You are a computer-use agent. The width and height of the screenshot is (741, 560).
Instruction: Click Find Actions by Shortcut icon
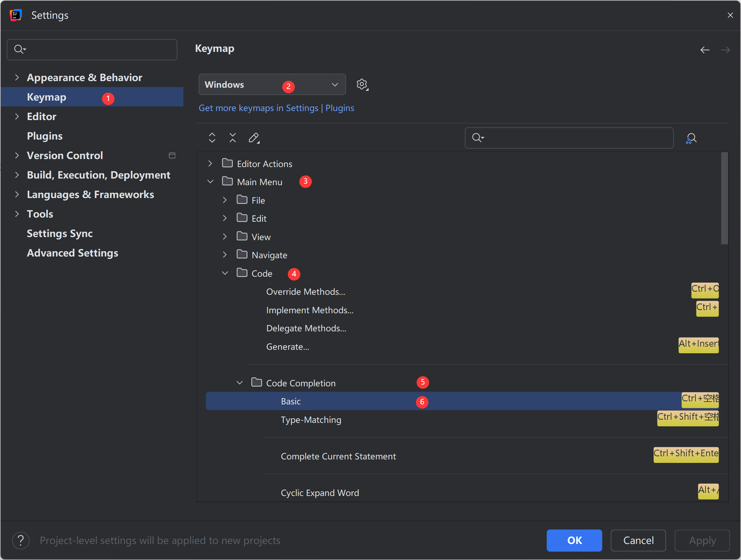(691, 138)
